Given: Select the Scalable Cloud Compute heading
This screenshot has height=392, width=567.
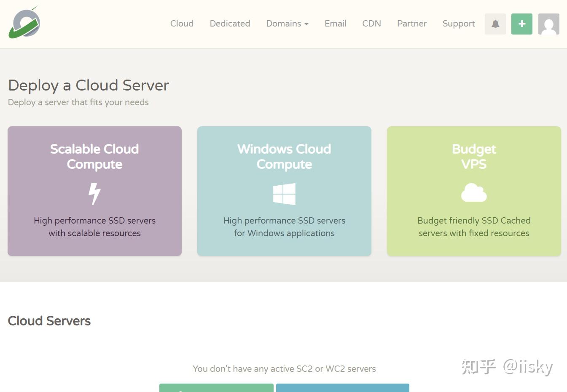Looking at the screenshot, I should click(94, 156).
